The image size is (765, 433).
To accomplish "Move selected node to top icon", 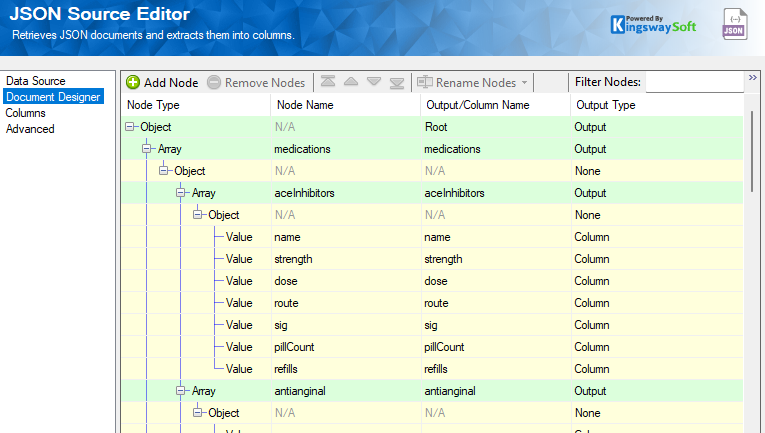I will (x=328, y=82).
